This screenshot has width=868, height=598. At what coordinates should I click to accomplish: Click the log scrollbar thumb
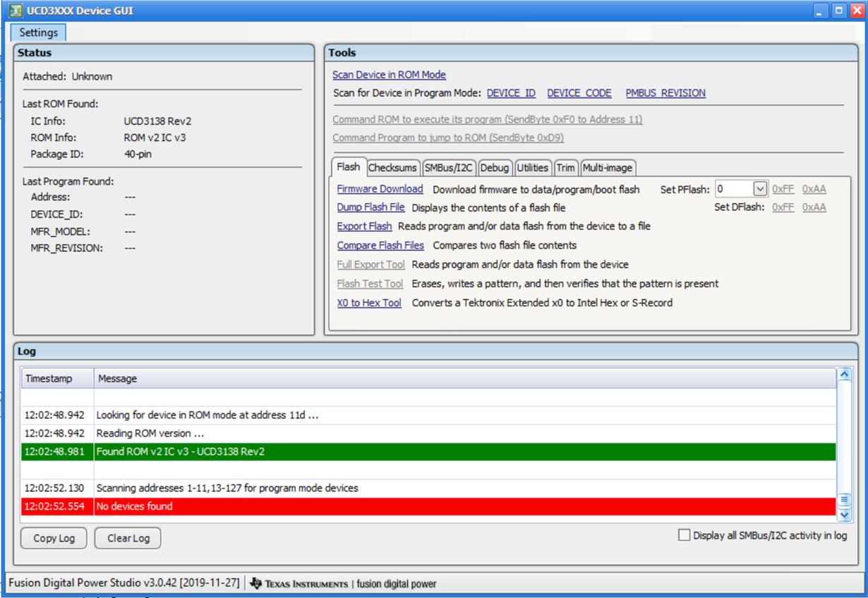(x=844, y=500)
